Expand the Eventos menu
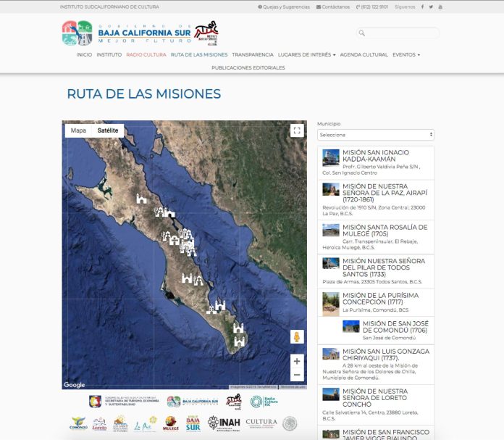Viewport: 504px width, 440px height. coord(406,54)
